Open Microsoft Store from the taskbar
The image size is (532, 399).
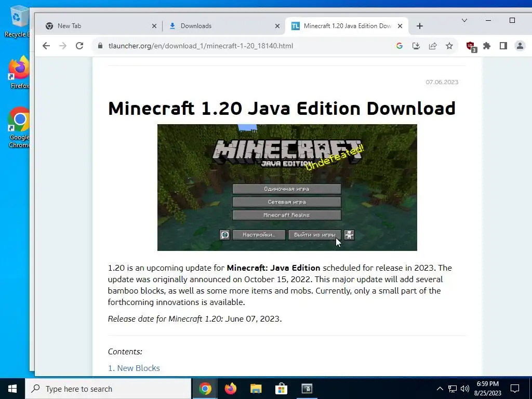click(281, 389)
